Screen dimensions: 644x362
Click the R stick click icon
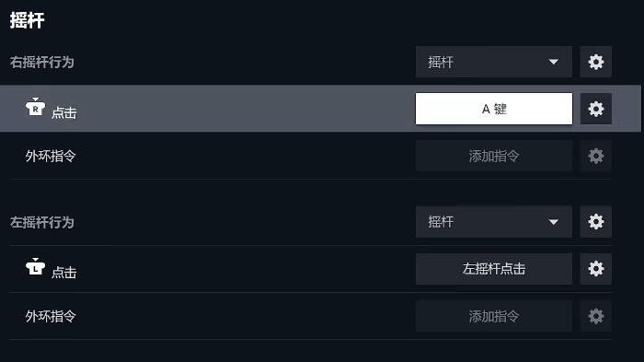click(35, 107)
